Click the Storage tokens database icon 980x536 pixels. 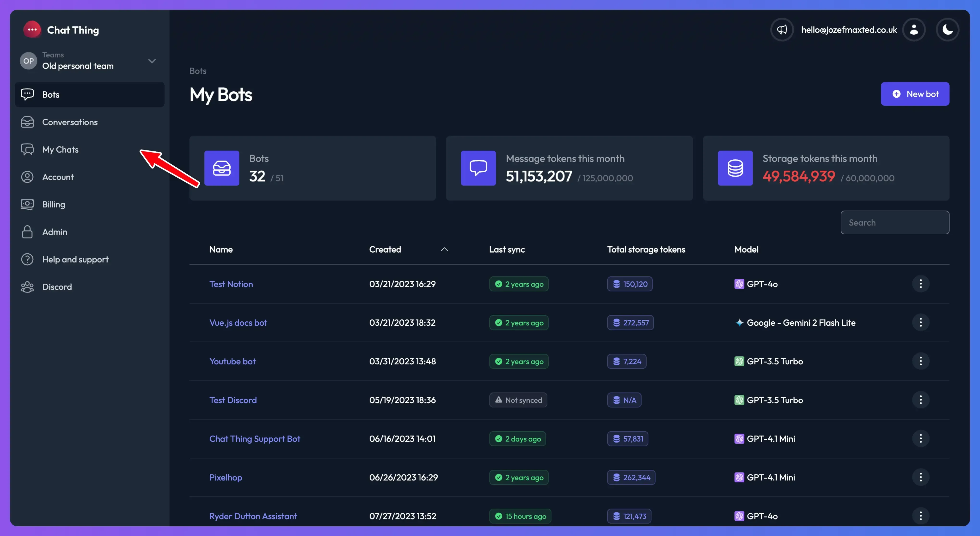pos(735,168)
